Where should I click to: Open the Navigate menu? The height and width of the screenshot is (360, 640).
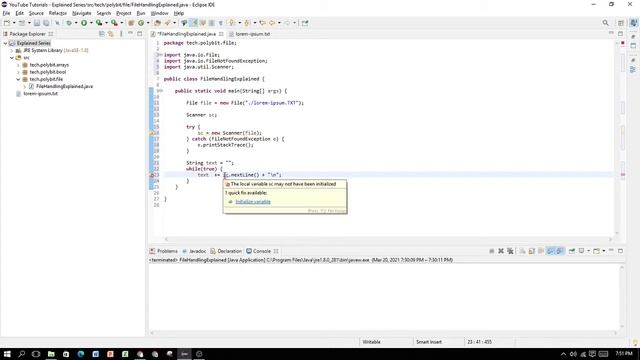coord(82,13)
